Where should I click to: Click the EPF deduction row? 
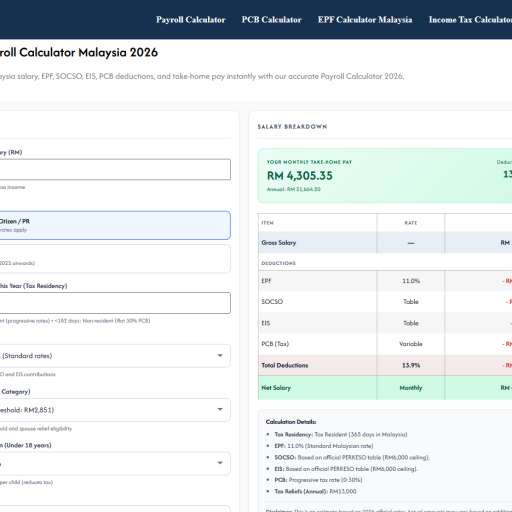385,281
